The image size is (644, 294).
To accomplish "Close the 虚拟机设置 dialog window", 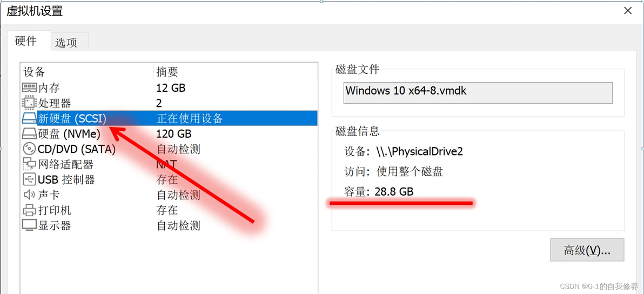I will (x=628, y=11).
